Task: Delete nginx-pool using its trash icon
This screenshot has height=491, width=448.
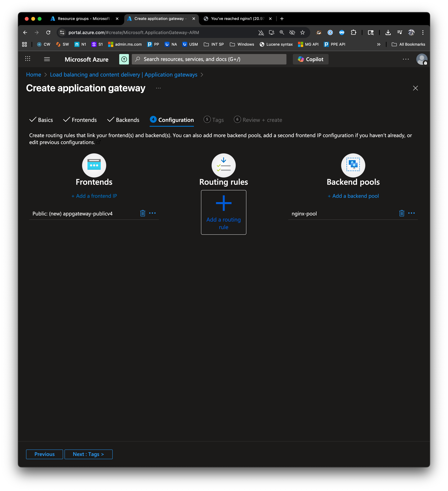Action: pos(402,213)
